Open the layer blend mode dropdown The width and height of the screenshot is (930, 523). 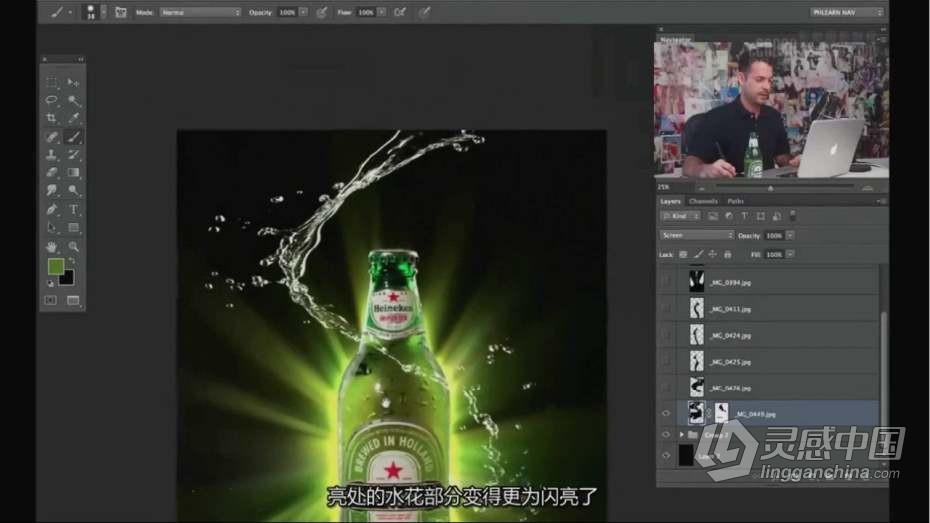697,235
